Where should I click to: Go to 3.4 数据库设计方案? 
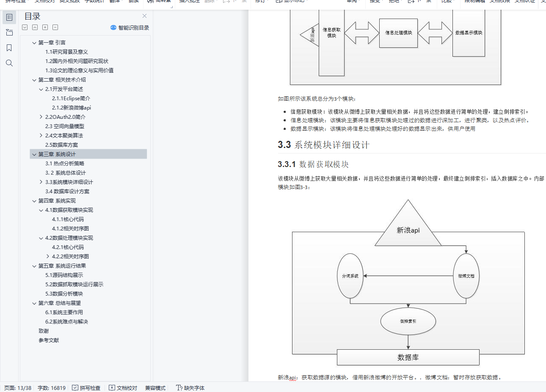coord(67,192)
